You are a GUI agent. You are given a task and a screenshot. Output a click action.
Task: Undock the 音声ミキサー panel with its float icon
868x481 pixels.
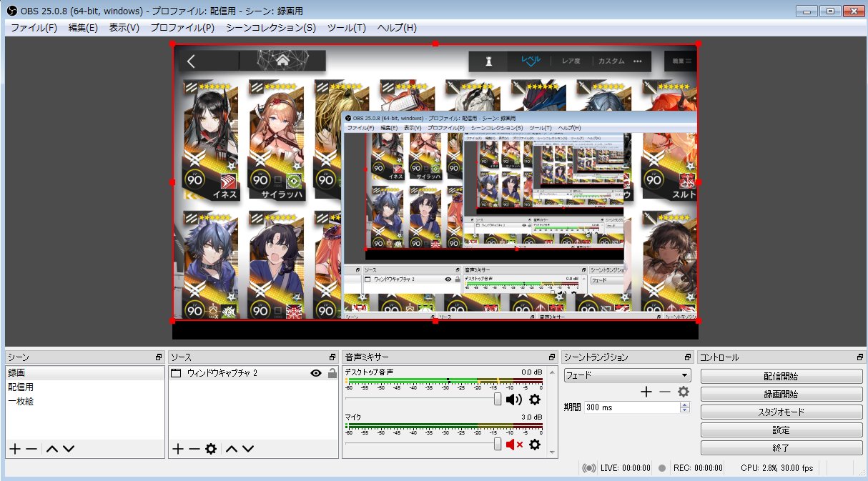(x=552, y=357)
